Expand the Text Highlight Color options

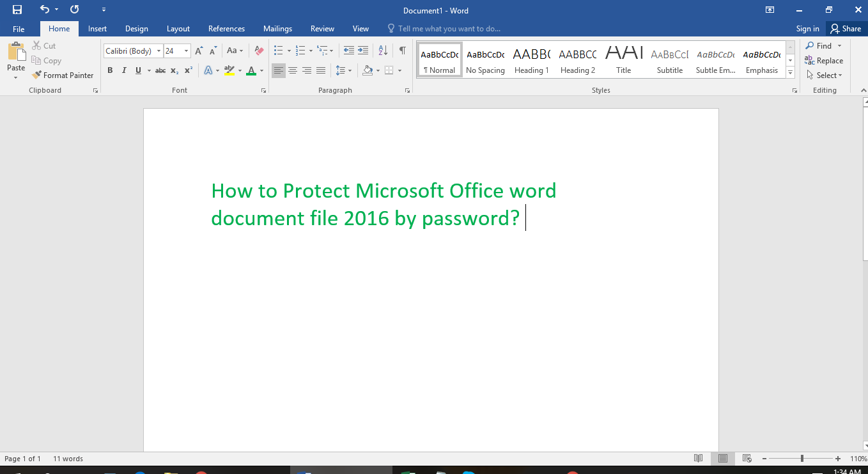click(240, 70)
